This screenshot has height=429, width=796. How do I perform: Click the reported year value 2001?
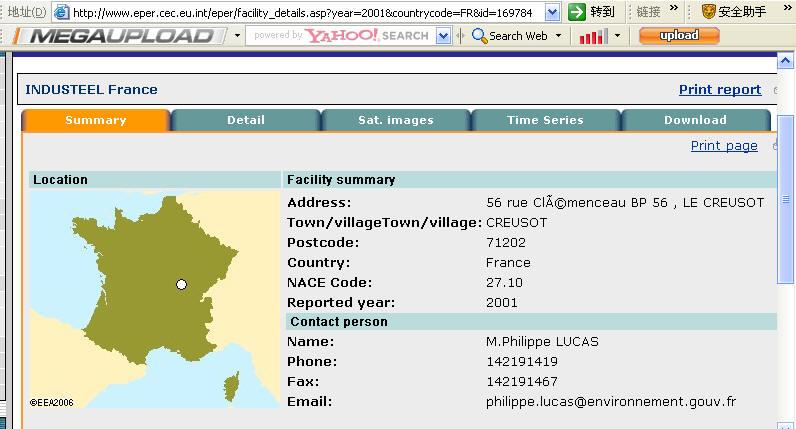click(502, 303)
